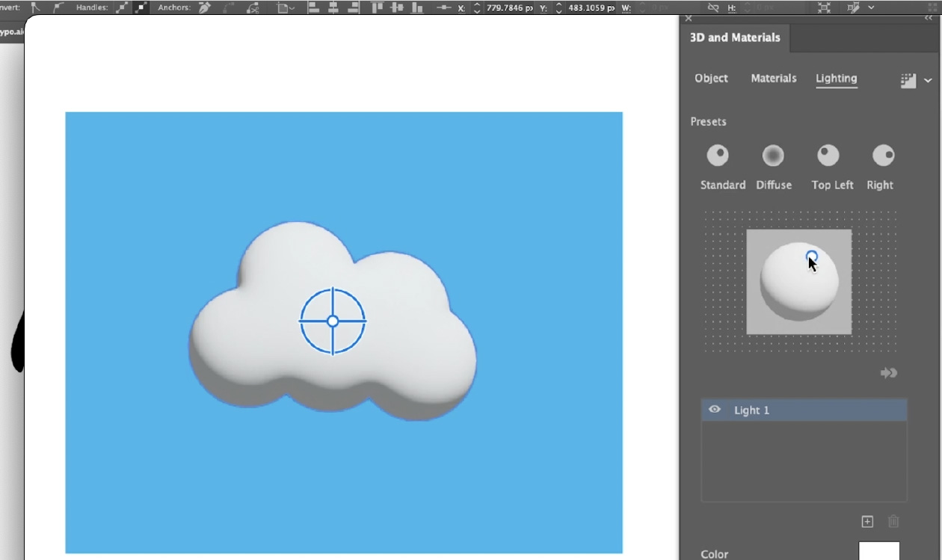Delete Light 1 using the trash icon
The height and width of the screenshot is (560, 942).
893,521
